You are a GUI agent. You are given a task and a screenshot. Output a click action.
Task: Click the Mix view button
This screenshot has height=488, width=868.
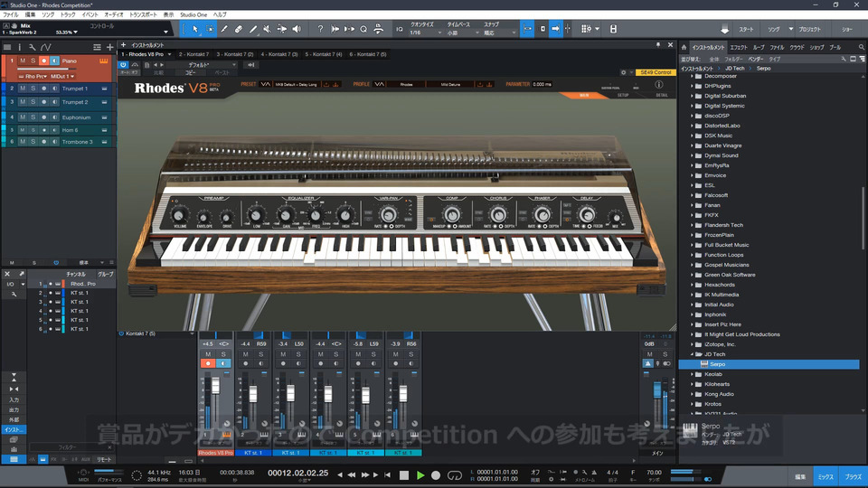826,477
